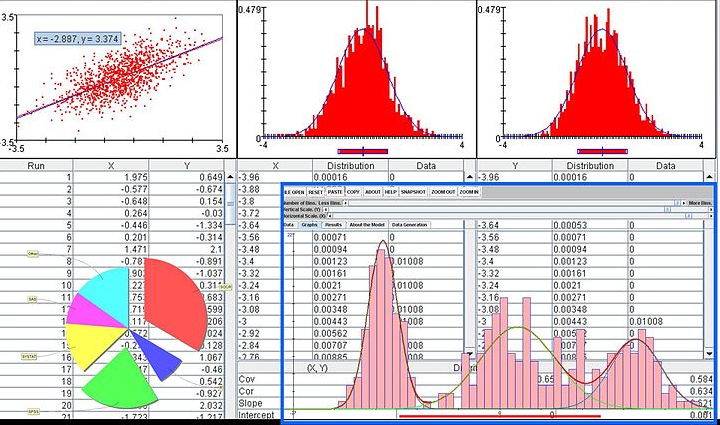This screenshot has height=425, width=720.
Task: Click the Slope row label
Action: (250, 403)
